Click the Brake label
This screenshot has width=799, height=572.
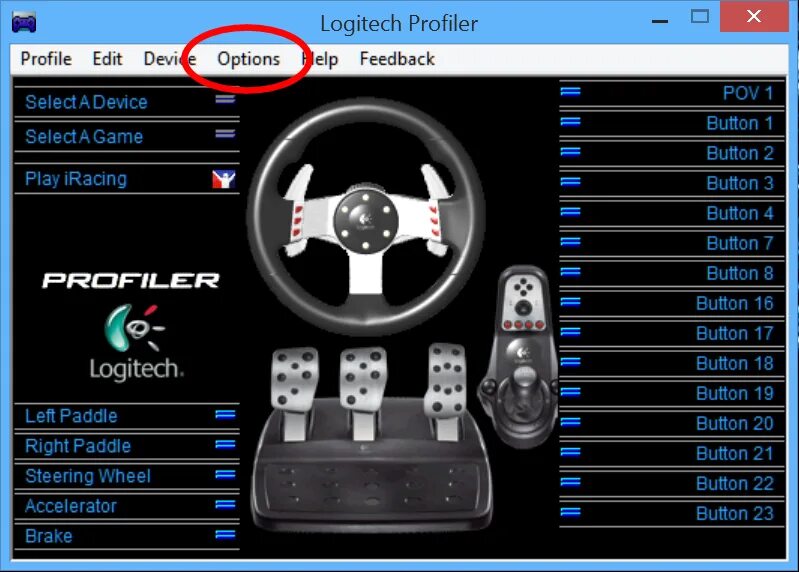tap(49, 536)
